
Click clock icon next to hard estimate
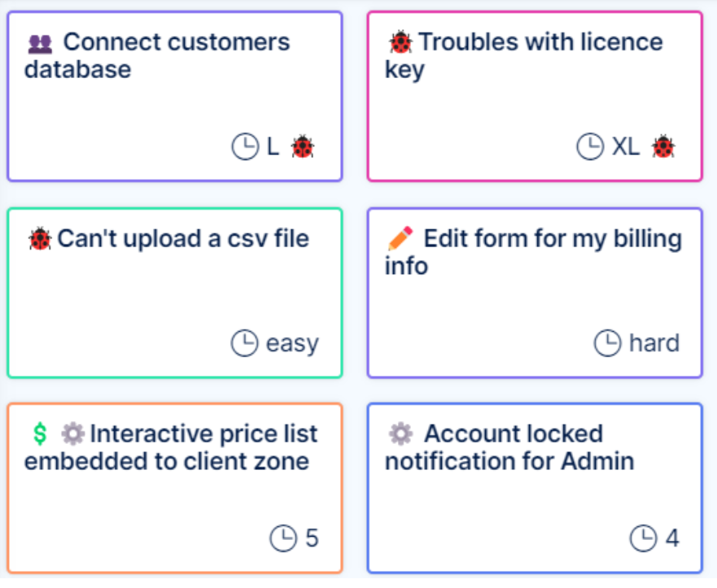[x=607, y=343]
